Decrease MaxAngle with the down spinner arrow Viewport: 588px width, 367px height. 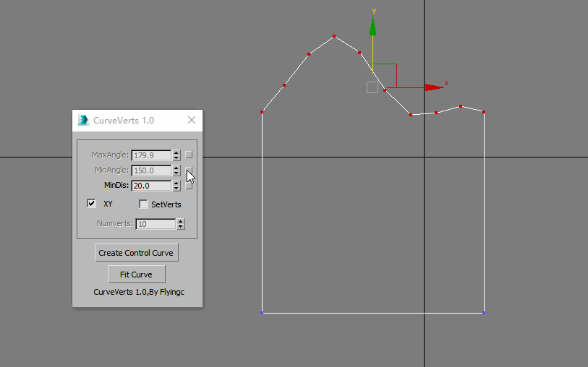click(x=176, y=157)
